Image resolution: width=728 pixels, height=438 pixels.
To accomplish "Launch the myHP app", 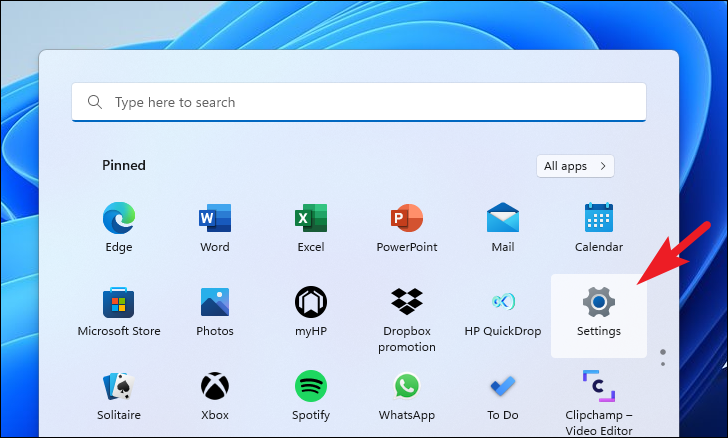I will (x=311, y=311).
